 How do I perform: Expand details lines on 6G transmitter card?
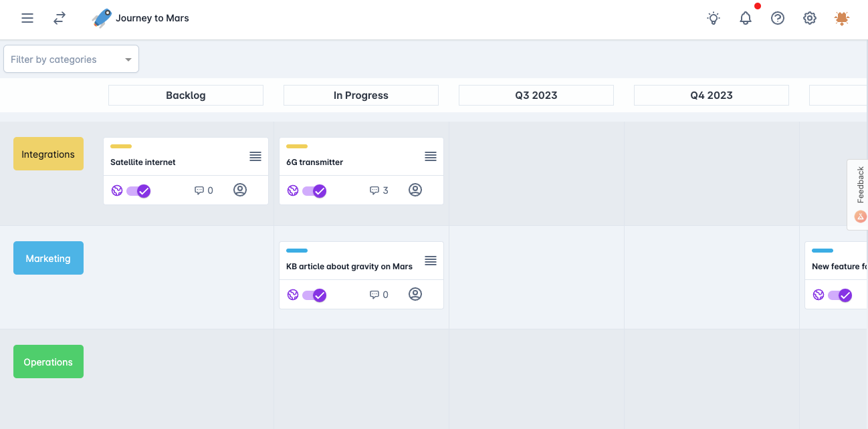coord(431,156)
